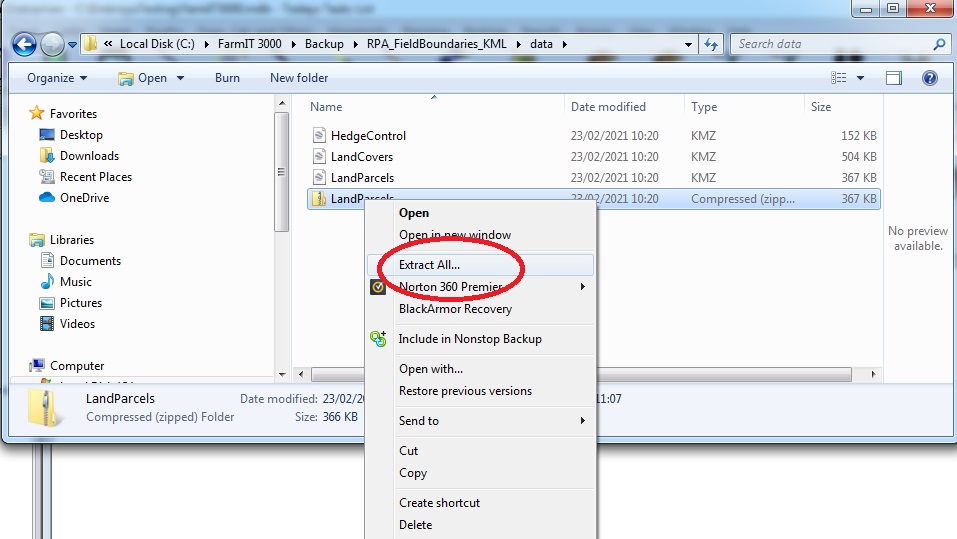Choose Create shortcut in context menu

click(439, 503)
